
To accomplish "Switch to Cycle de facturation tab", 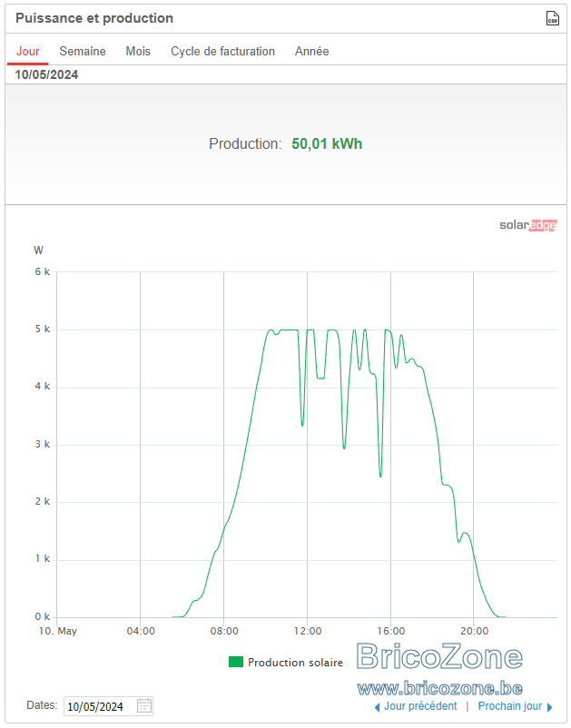I will tap(222, 51).
